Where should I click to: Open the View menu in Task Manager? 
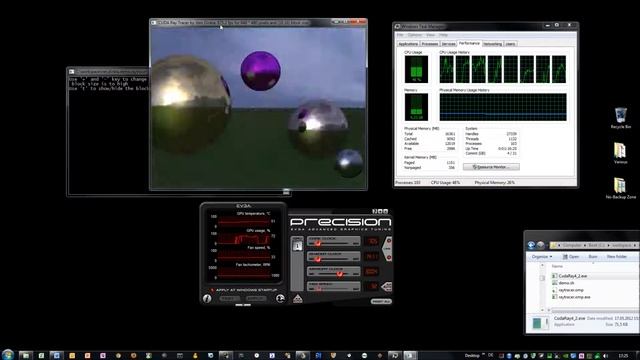pos(430,35)
